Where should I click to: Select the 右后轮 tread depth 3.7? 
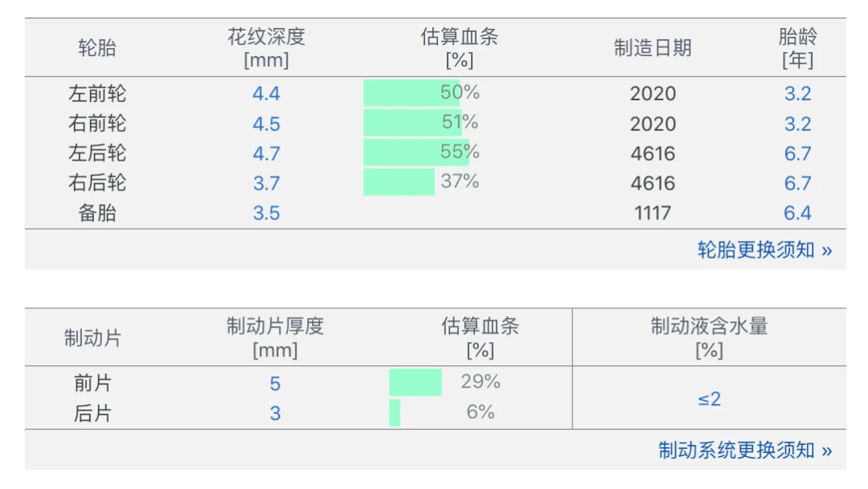[266, 183]
